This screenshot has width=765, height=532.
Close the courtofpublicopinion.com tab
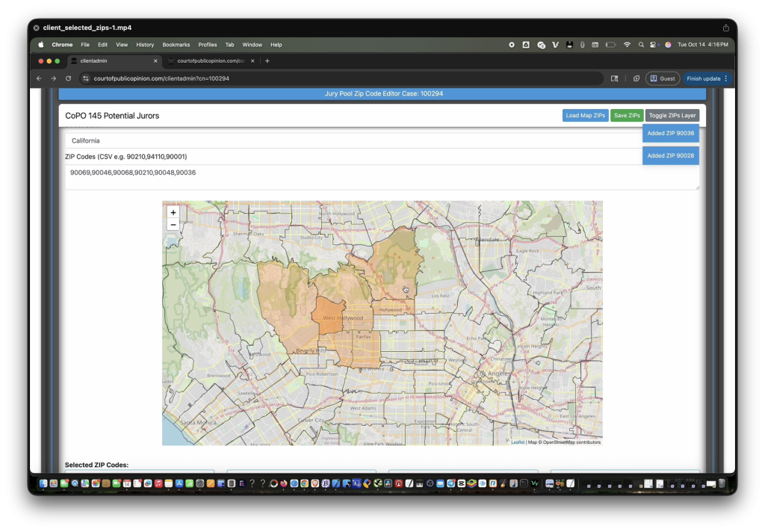[x=253, y=61]
